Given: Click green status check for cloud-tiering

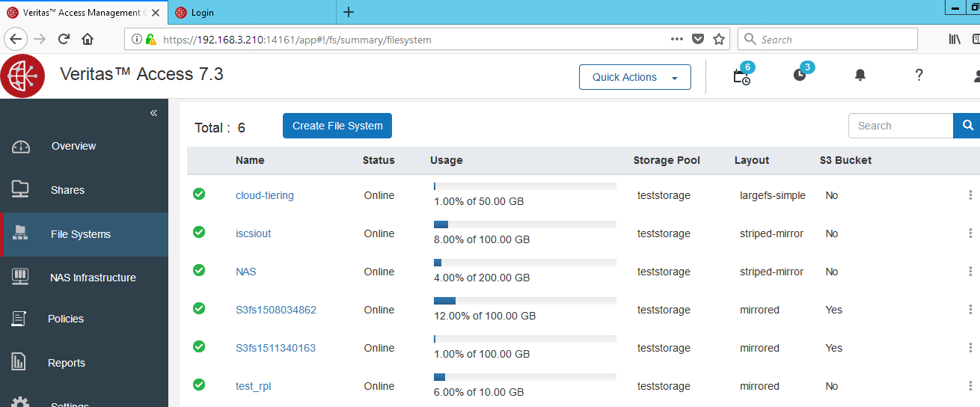Looking at the screenshot, I should (x=199, y=194).
